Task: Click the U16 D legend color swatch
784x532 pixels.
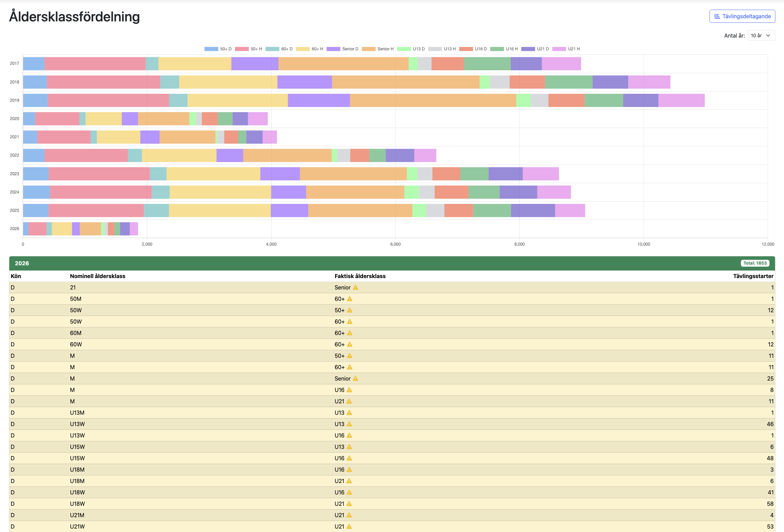Action: pyautogui.click(x=466, y=49)
